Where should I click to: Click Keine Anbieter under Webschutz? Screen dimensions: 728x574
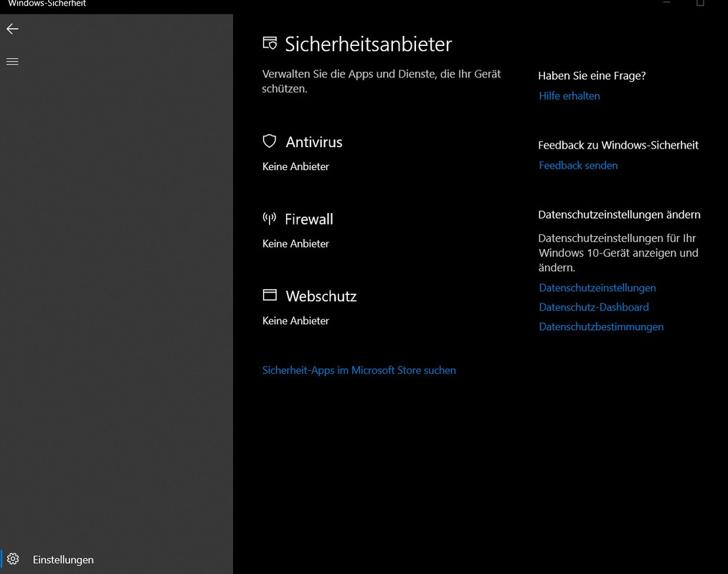coord(296,321)
